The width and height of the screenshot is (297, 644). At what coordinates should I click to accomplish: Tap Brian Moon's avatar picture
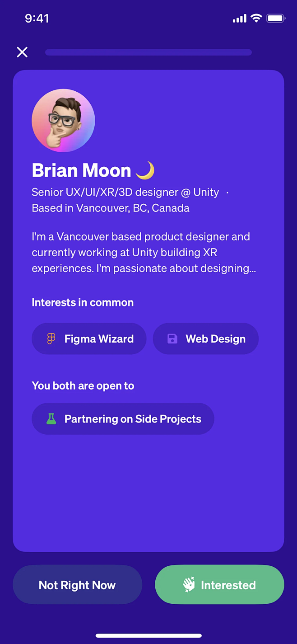(63, 120)
